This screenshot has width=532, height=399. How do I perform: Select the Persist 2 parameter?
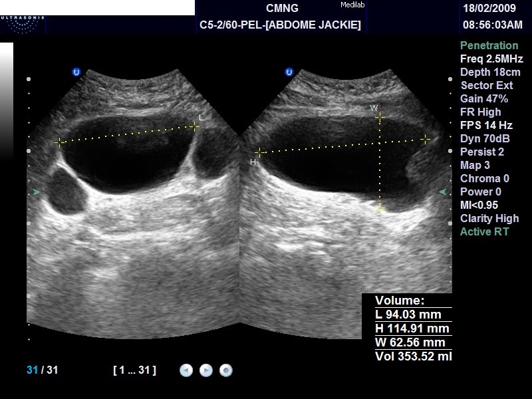(481, 152)
